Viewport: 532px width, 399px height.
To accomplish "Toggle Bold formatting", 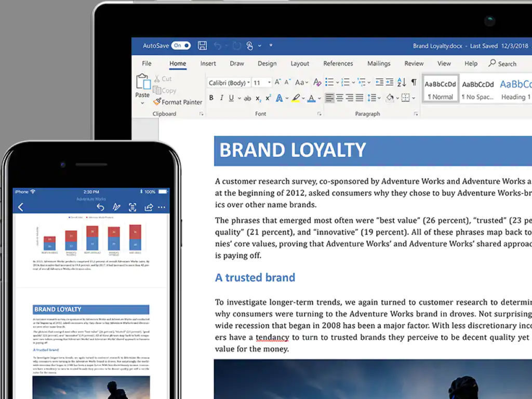I will pyautogui.click(x=211, y=98).
